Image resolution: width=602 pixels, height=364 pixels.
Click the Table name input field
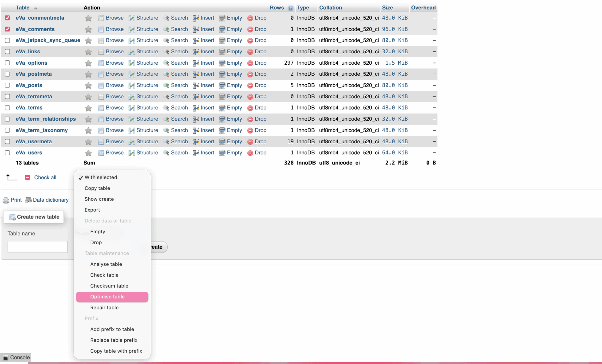[x=38, y=247]
